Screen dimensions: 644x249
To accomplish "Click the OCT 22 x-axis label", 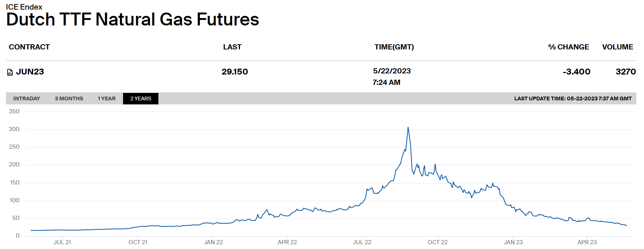I will tap(437, 242).
